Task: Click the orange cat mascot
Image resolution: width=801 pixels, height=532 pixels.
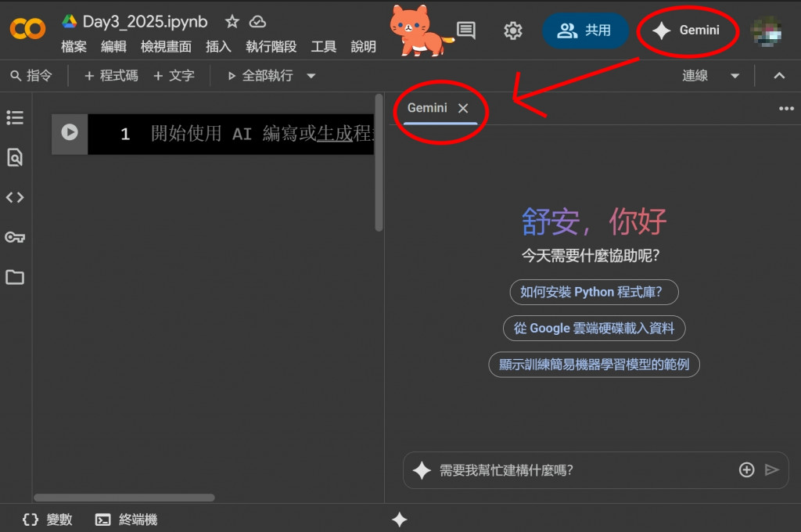Action: tap(420, 31)
